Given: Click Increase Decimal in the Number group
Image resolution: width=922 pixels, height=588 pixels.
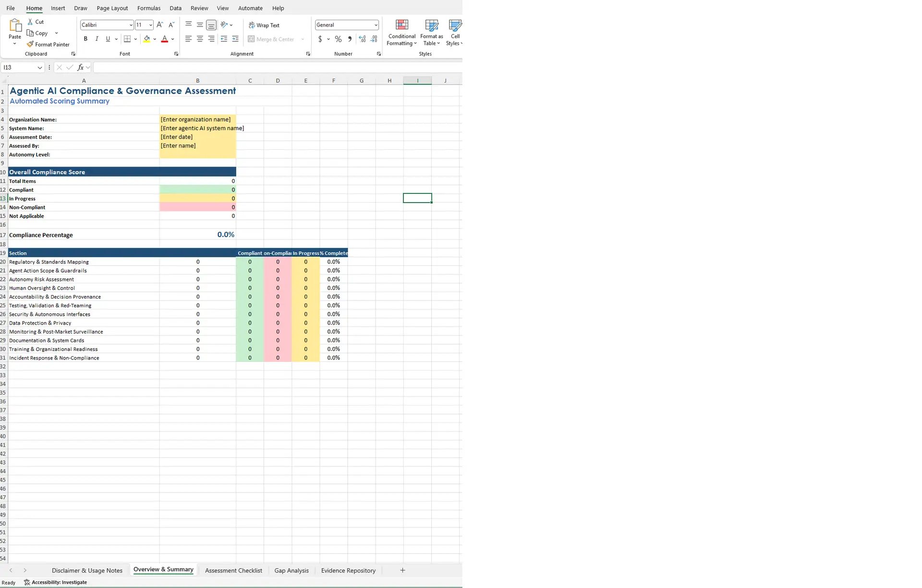Looking at the screenshot, I should click(362, 39).
